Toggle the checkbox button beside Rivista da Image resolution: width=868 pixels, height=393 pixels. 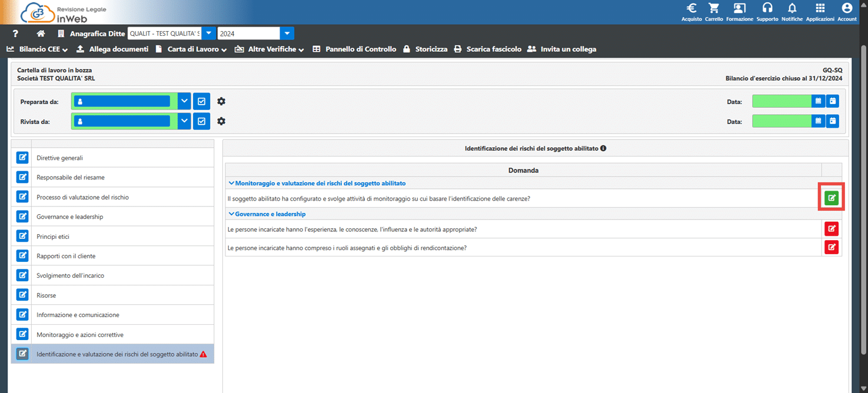click(x=202, y=121)
